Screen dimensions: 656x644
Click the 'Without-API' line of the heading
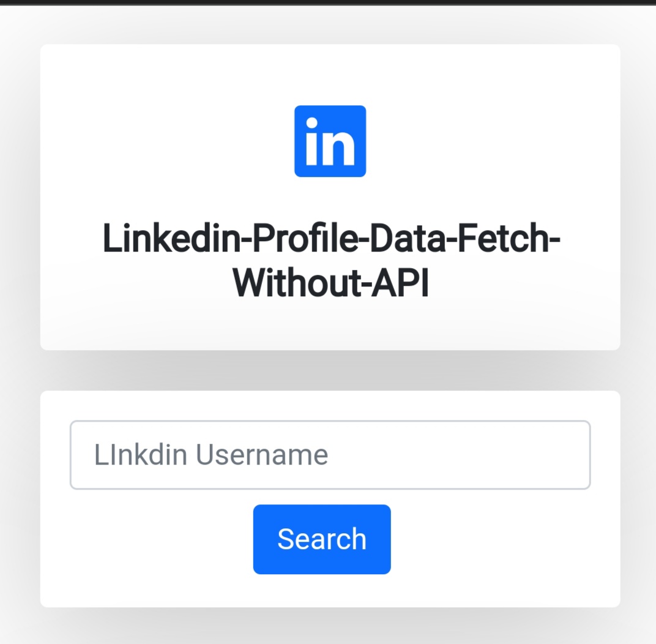[331, 283]
